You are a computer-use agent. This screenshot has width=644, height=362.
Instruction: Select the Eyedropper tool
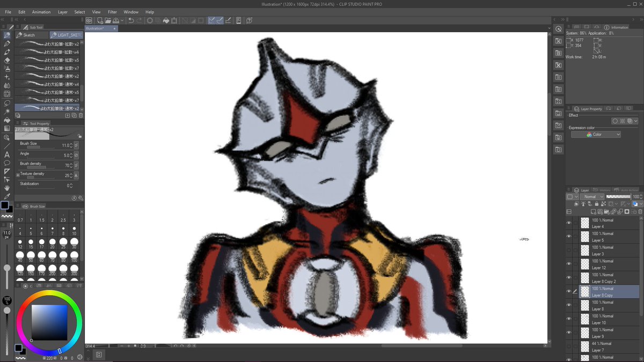click(7, 196)
